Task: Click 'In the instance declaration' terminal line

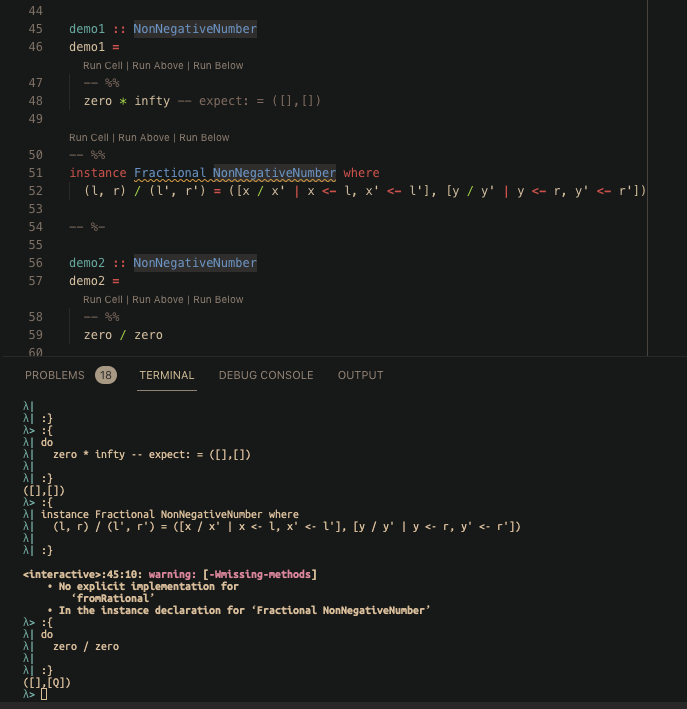Action: point(244,610)
